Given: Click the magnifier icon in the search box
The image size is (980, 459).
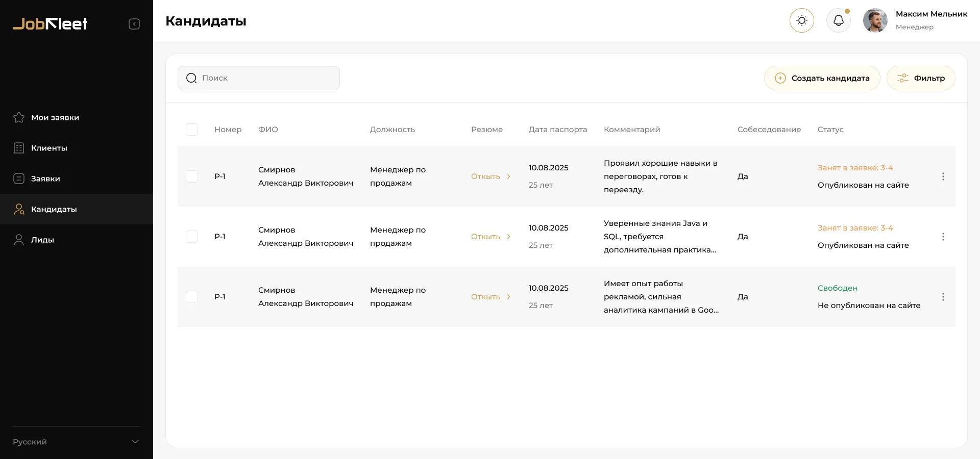Looking at the screenshot, I should click(191, 78).
